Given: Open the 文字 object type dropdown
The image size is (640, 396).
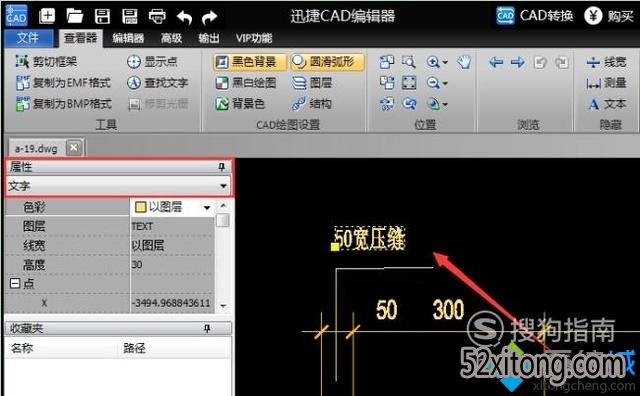Looking at the screenshot, I should [119, 186].
